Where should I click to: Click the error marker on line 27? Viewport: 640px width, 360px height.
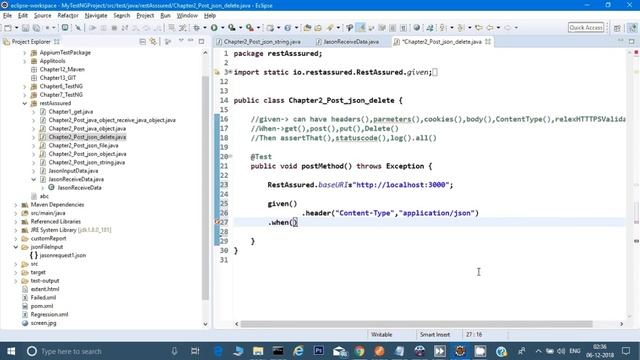217,222
